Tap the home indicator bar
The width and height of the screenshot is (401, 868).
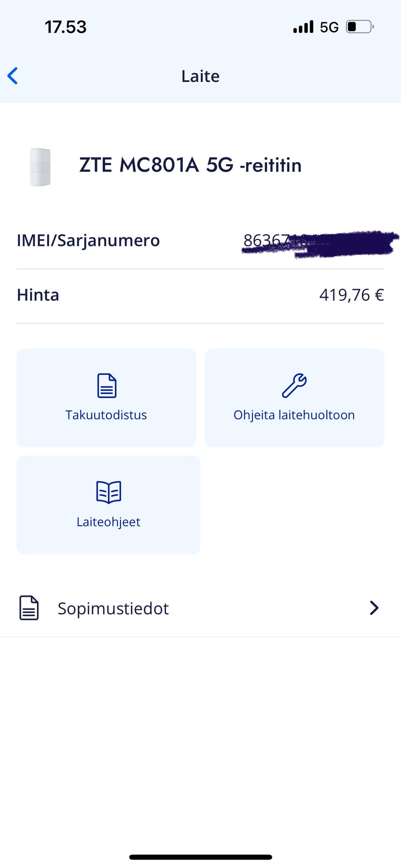[x=200, y=857]
